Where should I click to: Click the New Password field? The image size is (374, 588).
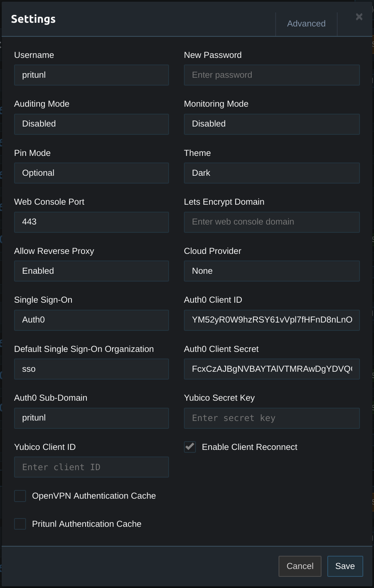272,75
